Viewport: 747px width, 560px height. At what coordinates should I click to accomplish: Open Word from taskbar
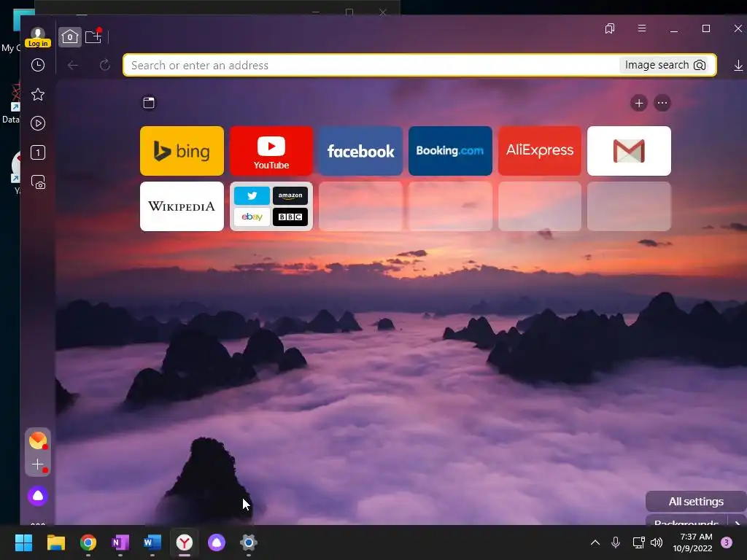pyautogui.click(x=152, y=542)
